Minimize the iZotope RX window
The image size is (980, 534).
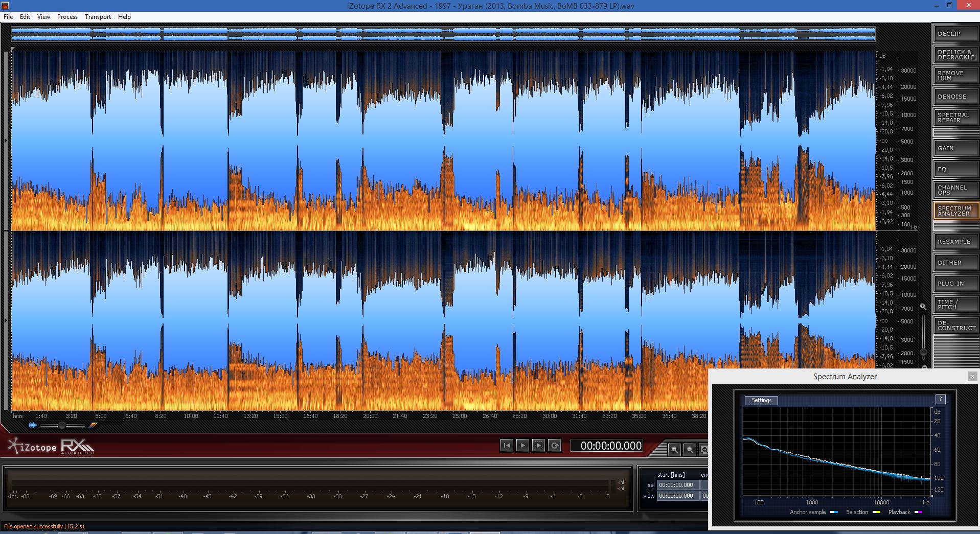point(936,6)
